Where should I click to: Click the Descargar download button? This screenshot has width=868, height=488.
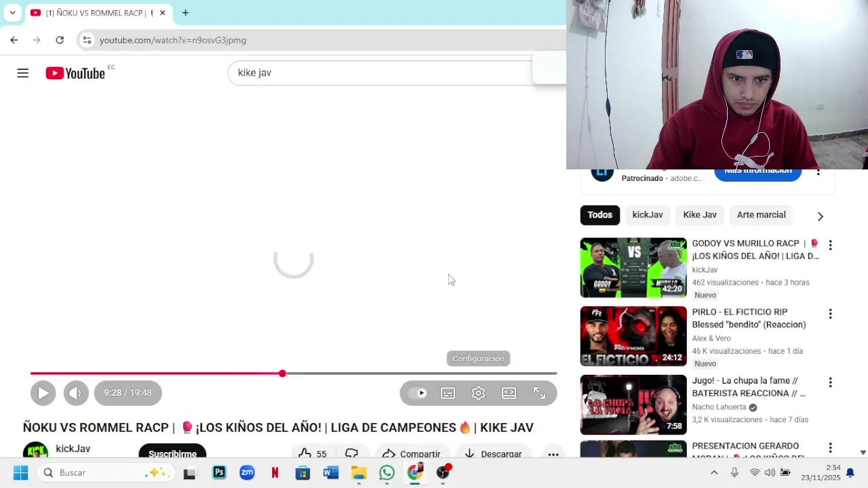(492, 453)
